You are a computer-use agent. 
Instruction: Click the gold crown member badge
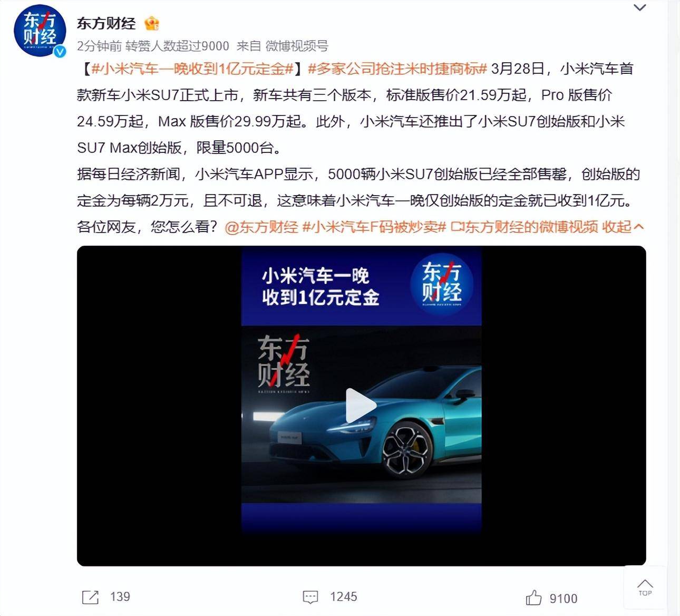[152, 23]
